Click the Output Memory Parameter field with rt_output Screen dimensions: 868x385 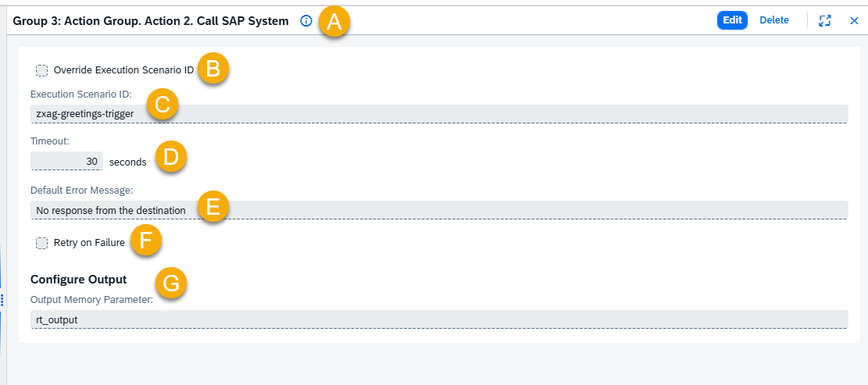(x=439, y=319)
